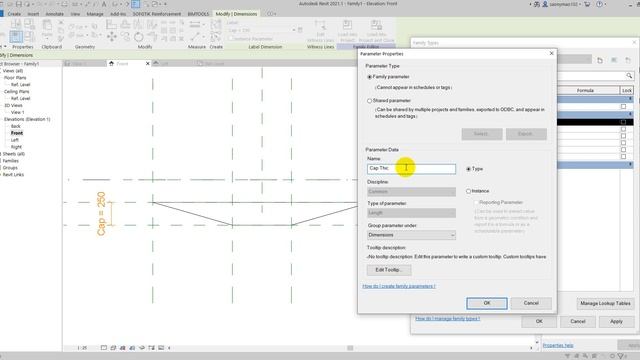The width and height of the screenshot is (640, 360).
Task: Click OK in the Parameter Properties dialog
Action: (x=487, y=303)
